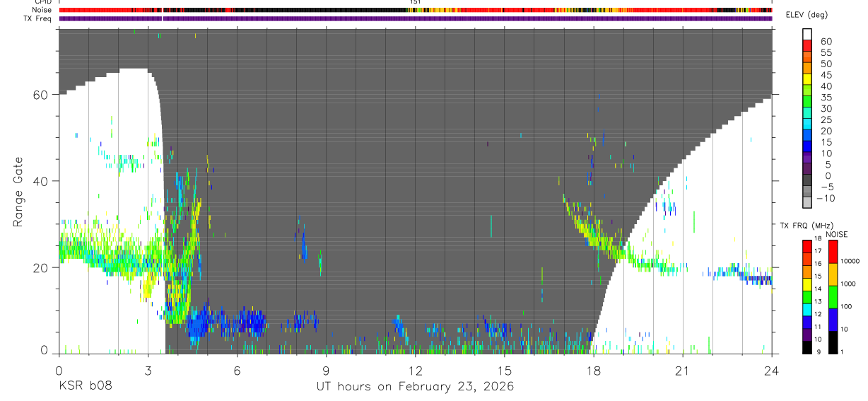Click the "13" label on the TX FRQ legend

(x=817, y=301)
